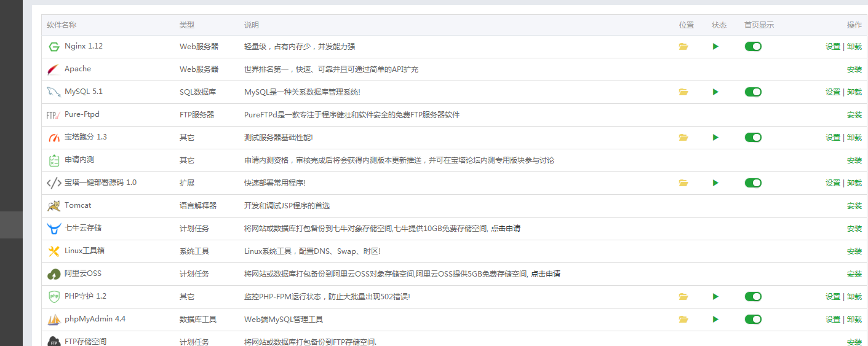Toggle homepage display for MySQL 5.1
The image size is (868, 346).
[753, 92]
